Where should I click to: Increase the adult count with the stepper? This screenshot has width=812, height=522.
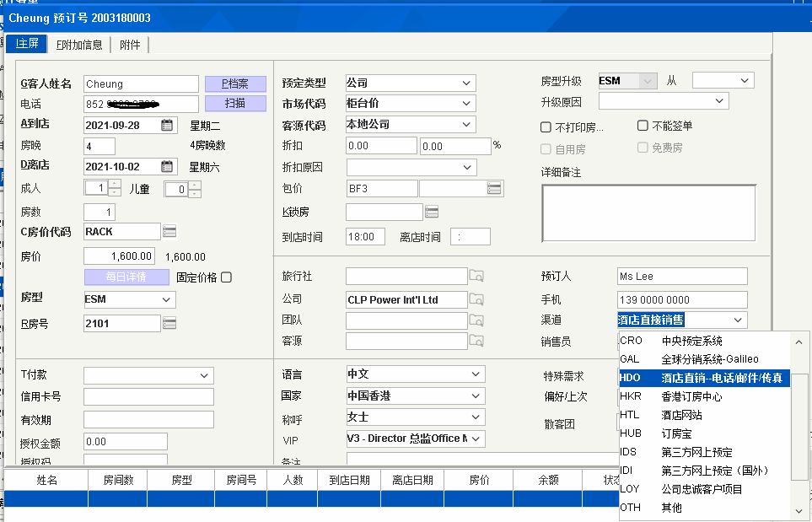coord(116,185)
